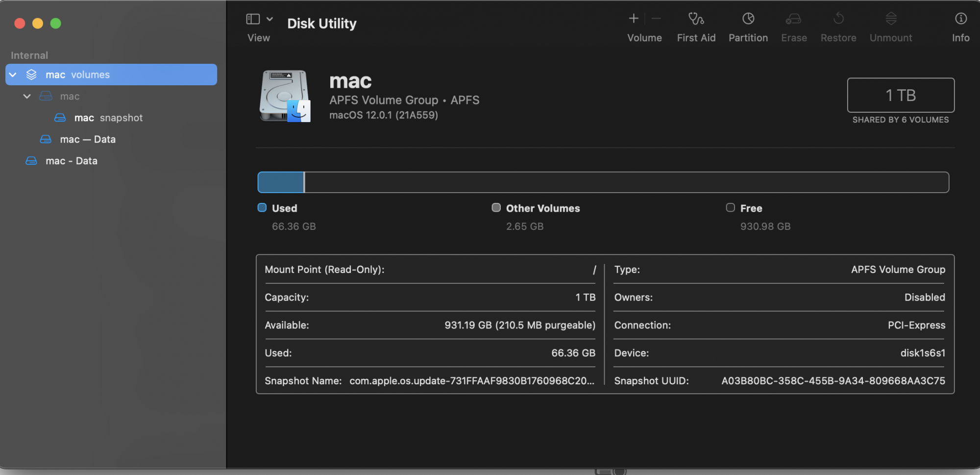Click '931.19 GB (210.5 MB purgeable)' Available value

(520, 325)
